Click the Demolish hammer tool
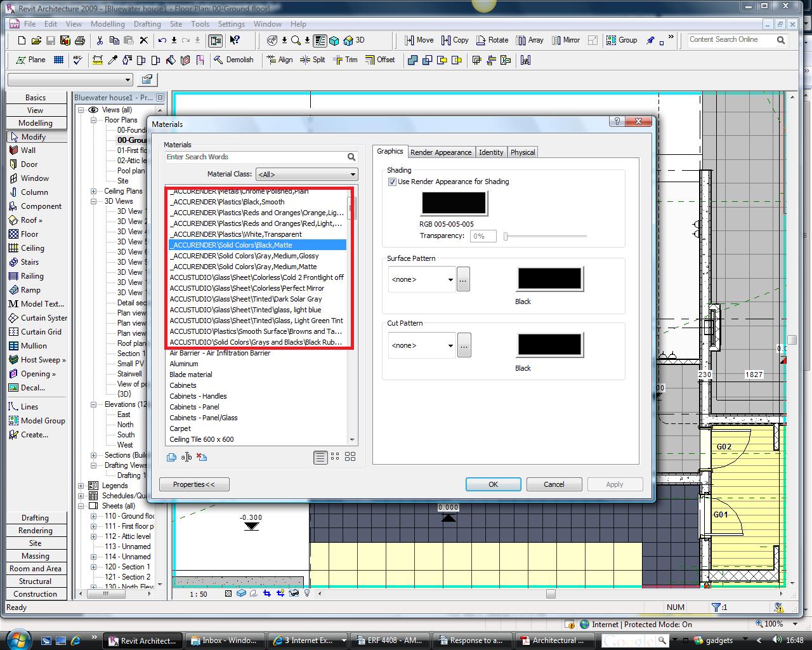The image size is (812, 650). pos(233,60)
